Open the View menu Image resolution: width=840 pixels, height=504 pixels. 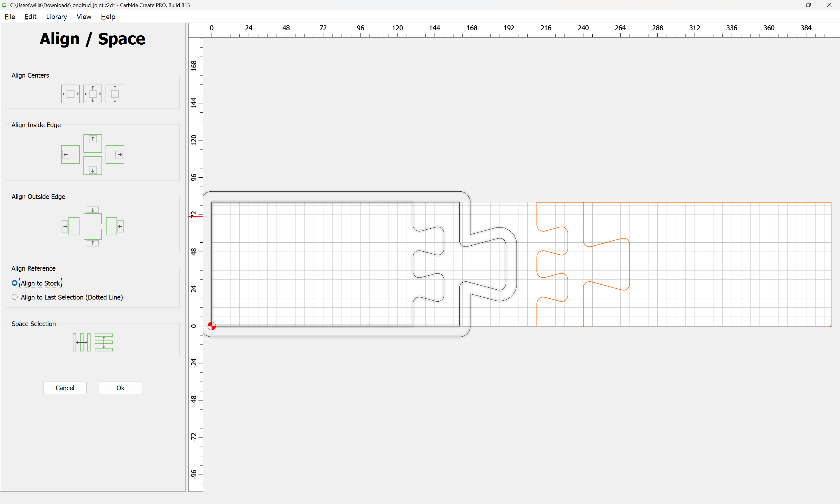84,17
